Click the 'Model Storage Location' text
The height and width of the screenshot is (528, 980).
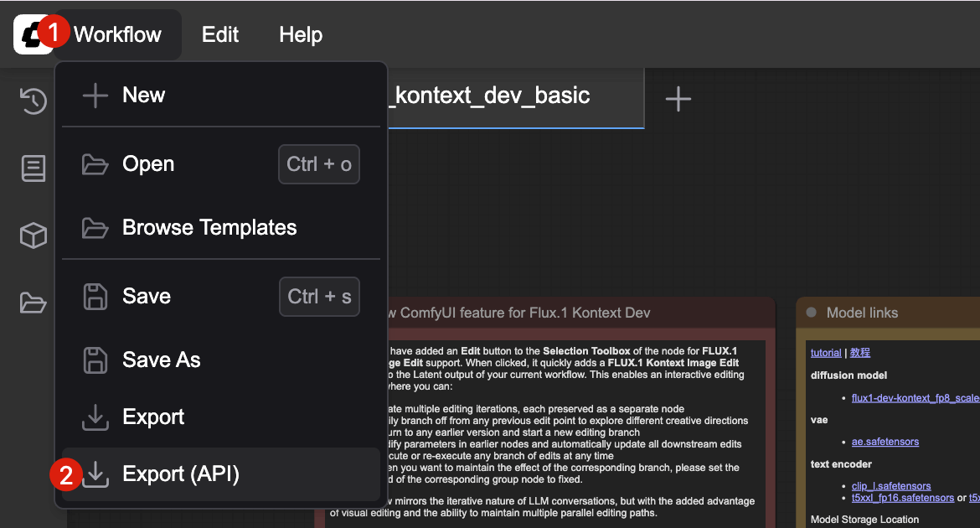click(x=864, y=520)
